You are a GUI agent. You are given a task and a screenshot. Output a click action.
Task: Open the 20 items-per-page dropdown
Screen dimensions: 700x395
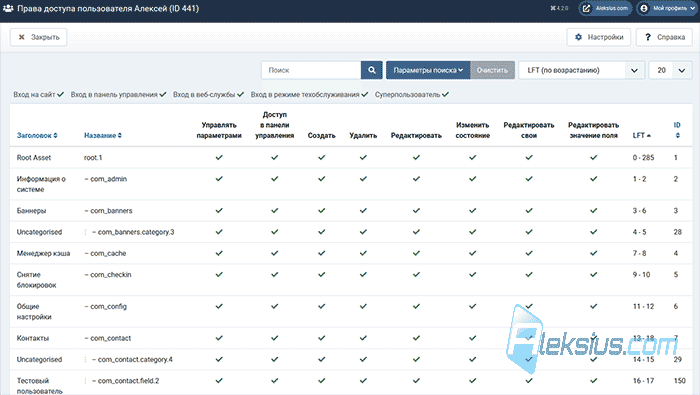tap(671, 70)
